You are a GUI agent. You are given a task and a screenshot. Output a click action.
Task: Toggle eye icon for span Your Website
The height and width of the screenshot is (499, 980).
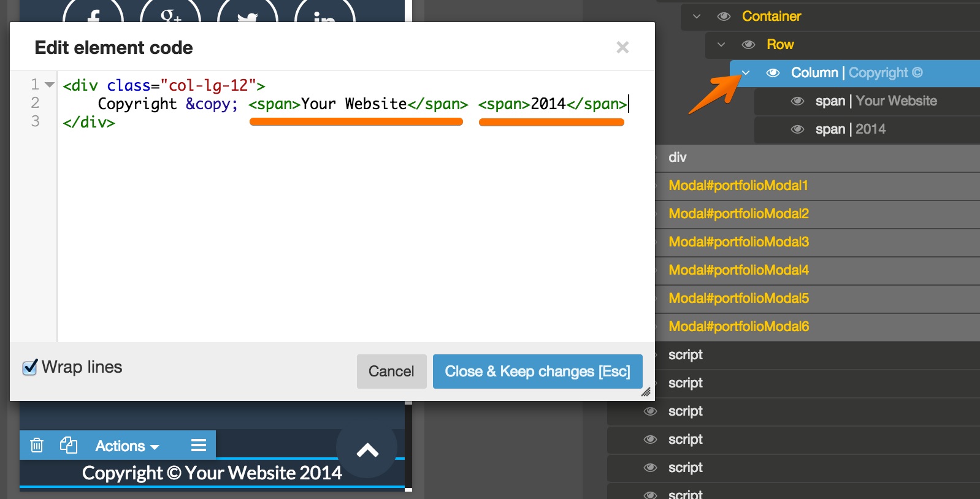pos(797,101)
